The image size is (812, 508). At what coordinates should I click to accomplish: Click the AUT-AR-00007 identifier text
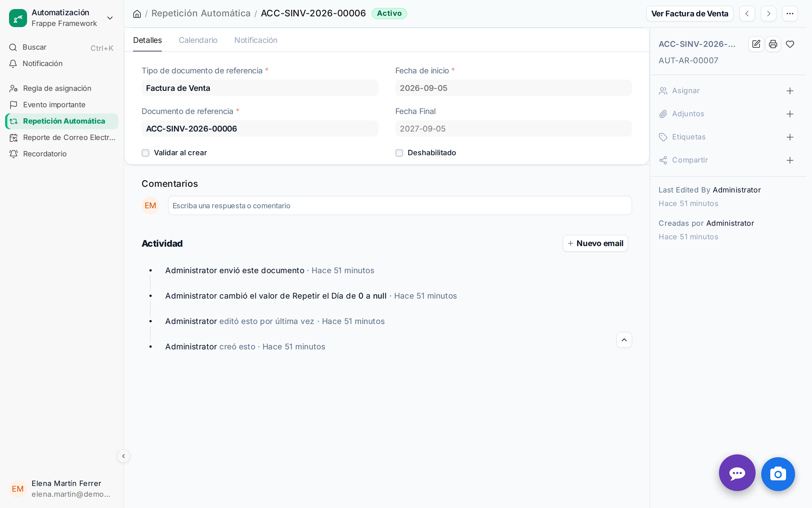click(x=688, y=60)
